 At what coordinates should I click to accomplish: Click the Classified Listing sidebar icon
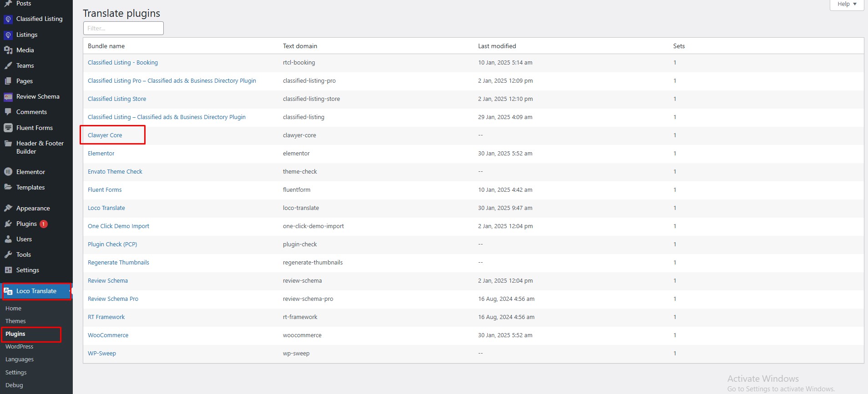(8, 19)
